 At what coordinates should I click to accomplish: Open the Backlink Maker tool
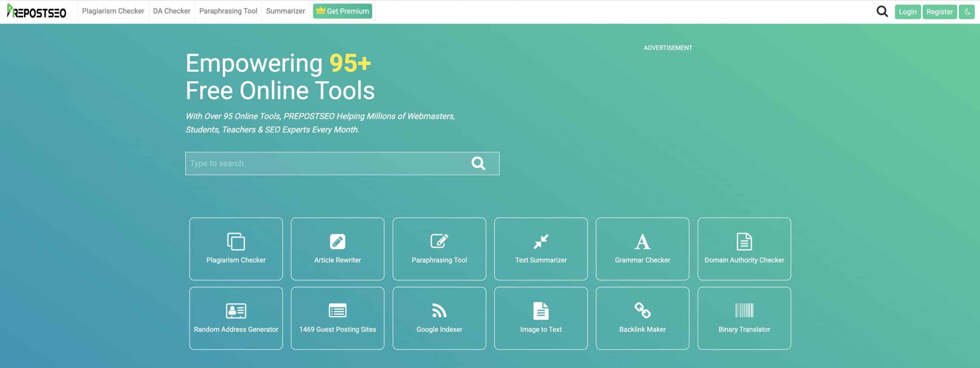[642, 318]
